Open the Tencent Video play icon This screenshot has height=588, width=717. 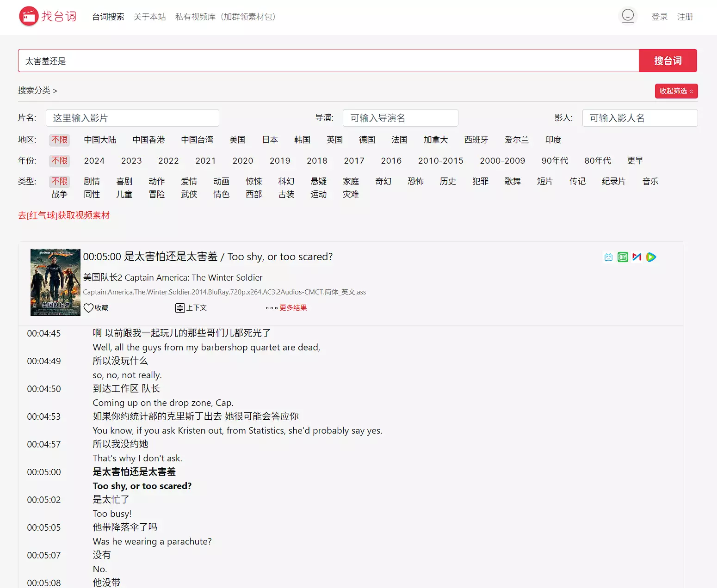651,257
